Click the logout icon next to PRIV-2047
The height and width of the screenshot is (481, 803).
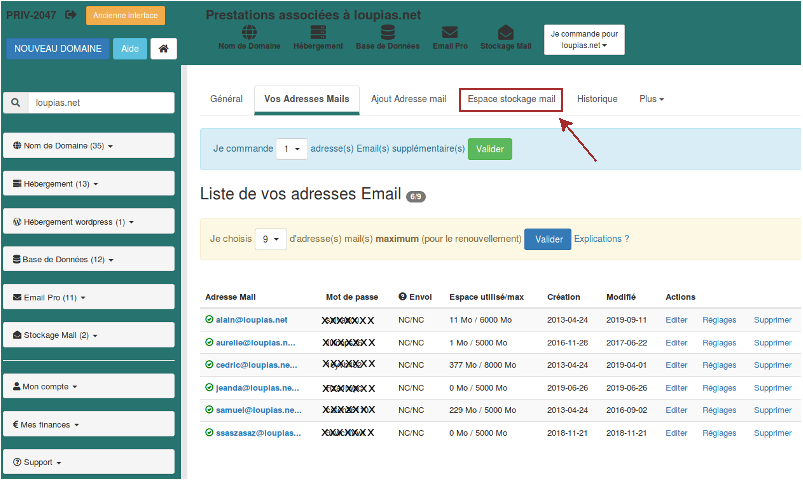pyautogui.click(x=71, y=15)
